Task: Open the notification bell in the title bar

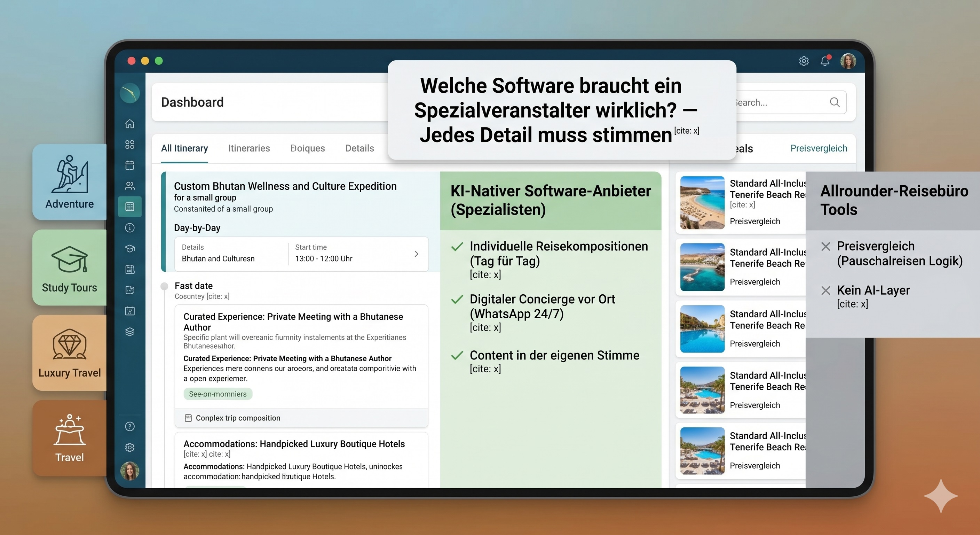Action: click(825, 61)
